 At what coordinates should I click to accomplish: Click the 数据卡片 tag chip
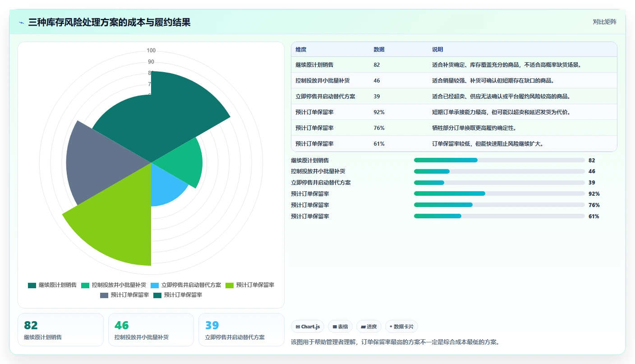click(401, 327)
